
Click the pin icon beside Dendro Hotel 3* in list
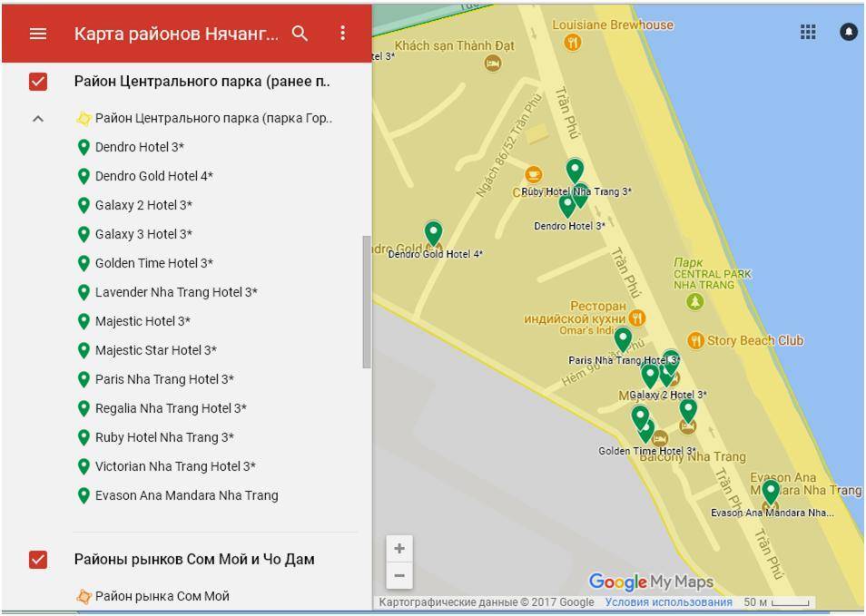tap(84, 147)
